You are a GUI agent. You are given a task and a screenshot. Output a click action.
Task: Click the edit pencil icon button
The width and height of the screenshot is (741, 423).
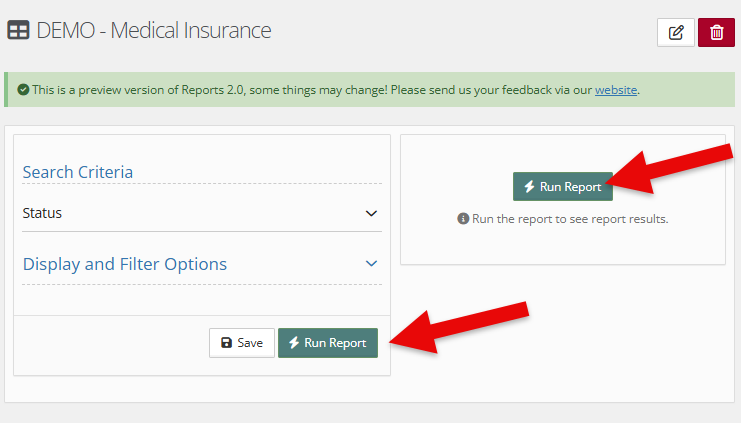pyautogui.click(x=675, y=32)
